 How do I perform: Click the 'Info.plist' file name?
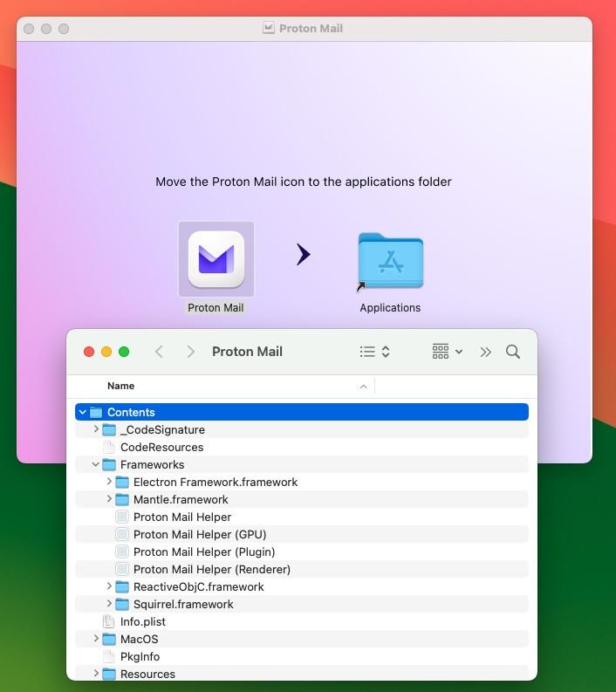point(143,621)
